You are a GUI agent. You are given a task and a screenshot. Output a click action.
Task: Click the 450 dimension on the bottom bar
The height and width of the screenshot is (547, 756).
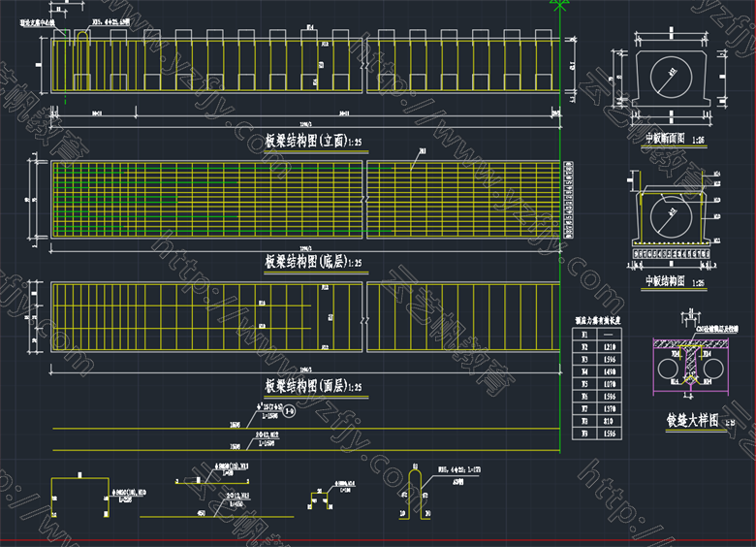202,513
